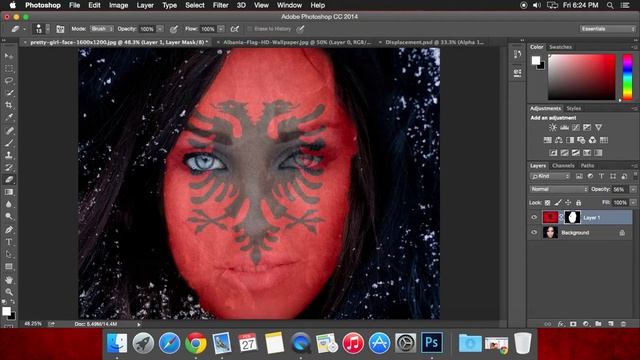Add a Photo Filter adjustment

click(x=581, y=140)
